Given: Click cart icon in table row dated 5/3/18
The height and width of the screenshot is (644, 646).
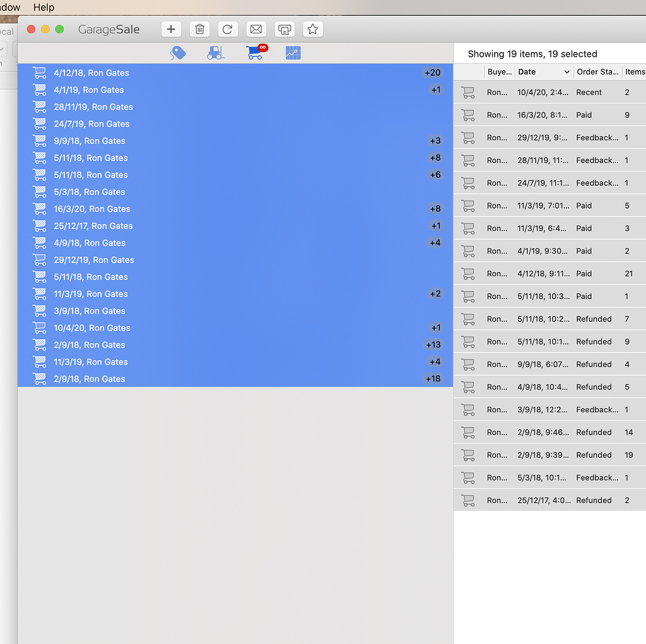Looking at the screenshot, I should point(468,477).
